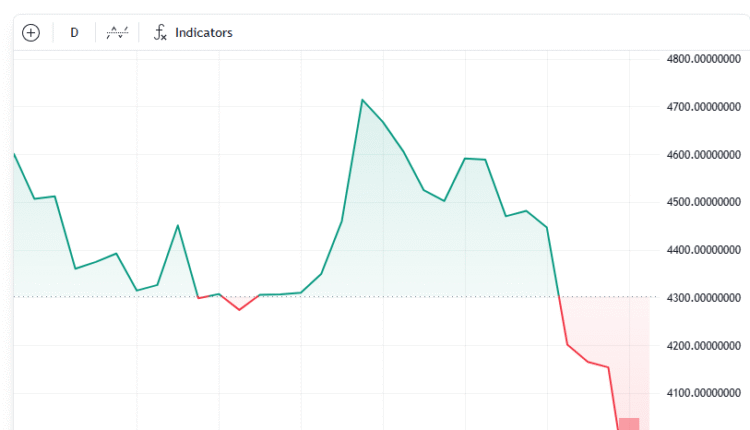The width and height of the screenshot is (750, 430).
Task: Click the green line's start at the left edge
Action: (15, 155)
